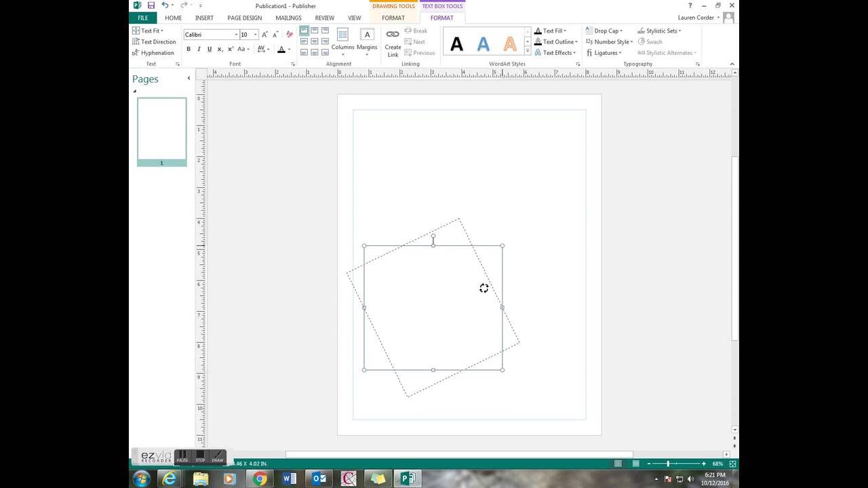Screen dimensions: 868x488
Task: Open the Drop Cap menu
Action: click(604, 30)
